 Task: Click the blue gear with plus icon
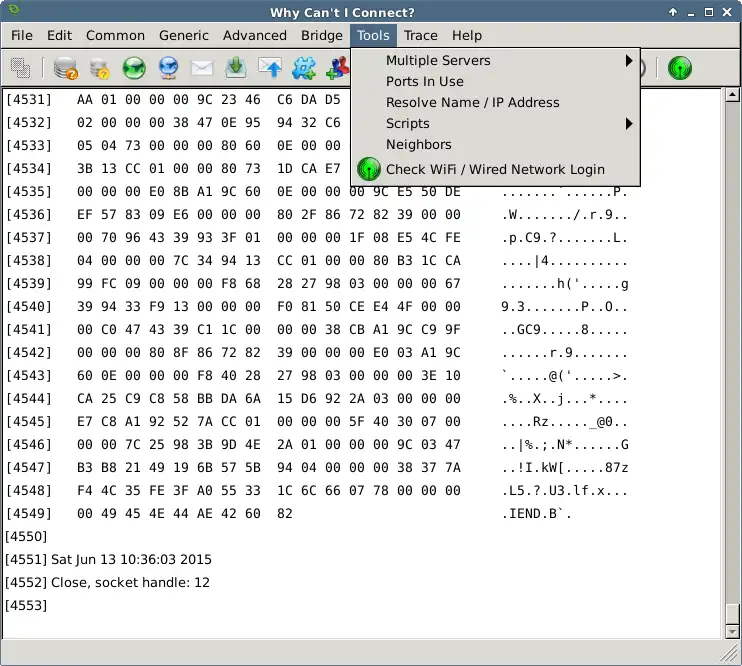tap(303, 68)
